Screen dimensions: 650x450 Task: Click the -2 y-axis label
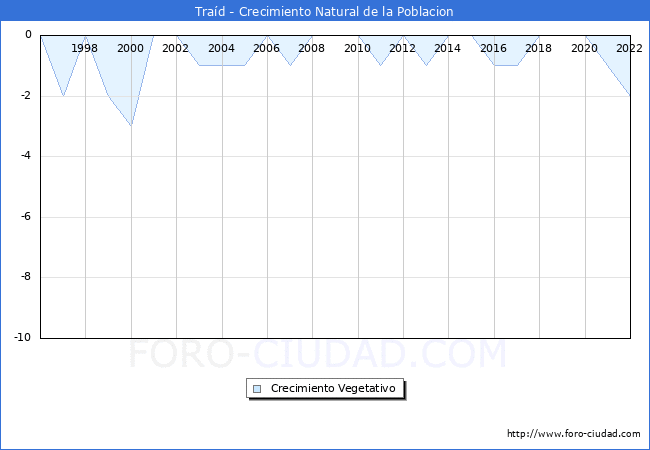click(x=26, y=95)
